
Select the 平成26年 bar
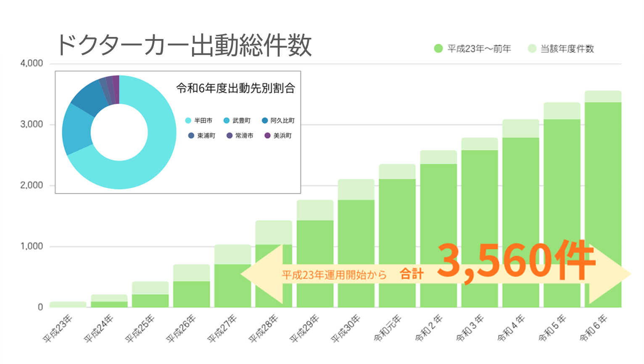pyautogui.click(x=191, y=294)
